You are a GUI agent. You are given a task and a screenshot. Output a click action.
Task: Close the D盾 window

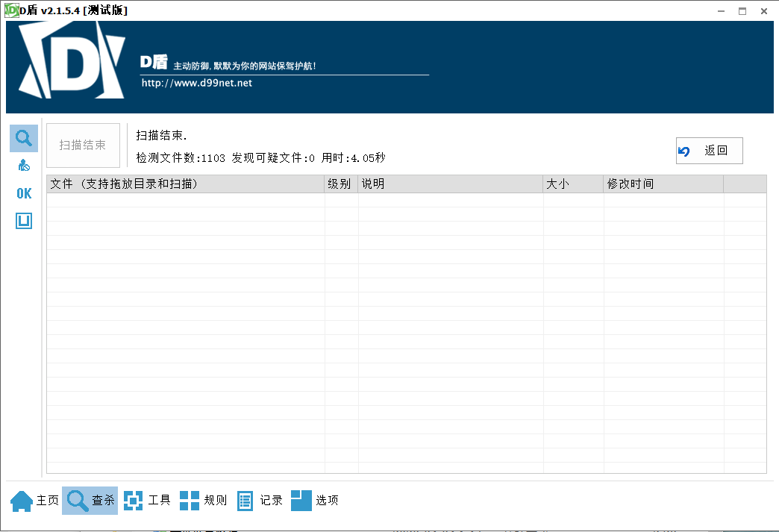(764, 11)
